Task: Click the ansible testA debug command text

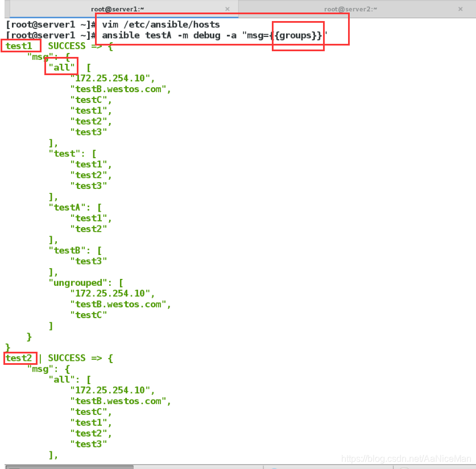Action: tap(214, 35)
